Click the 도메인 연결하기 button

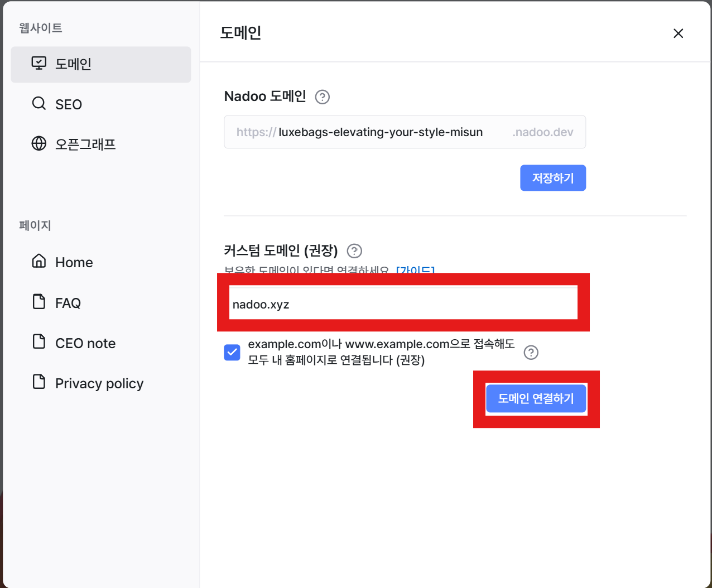coord(536,399)
